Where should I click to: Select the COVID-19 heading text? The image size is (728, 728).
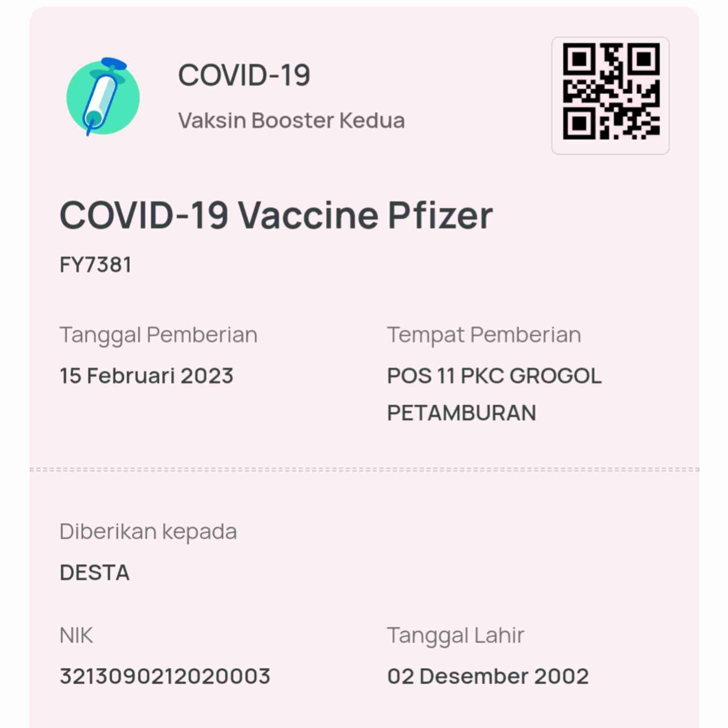tap(244, 75)
